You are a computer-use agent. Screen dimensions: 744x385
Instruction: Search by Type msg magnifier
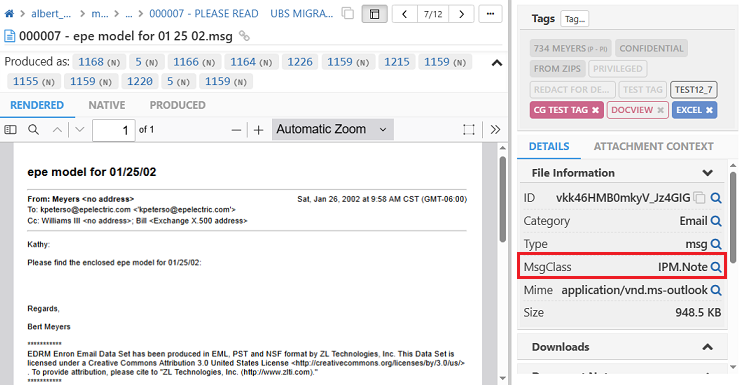[x=716, y=244]
